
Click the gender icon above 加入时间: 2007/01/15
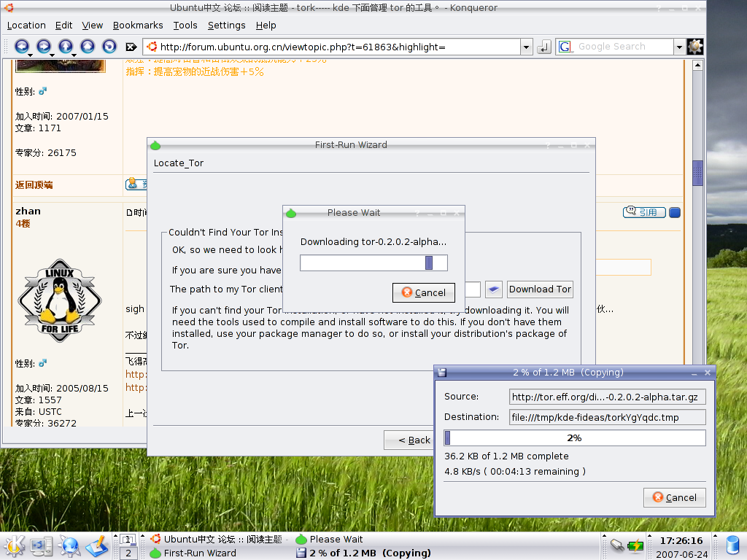click(42, 91)
